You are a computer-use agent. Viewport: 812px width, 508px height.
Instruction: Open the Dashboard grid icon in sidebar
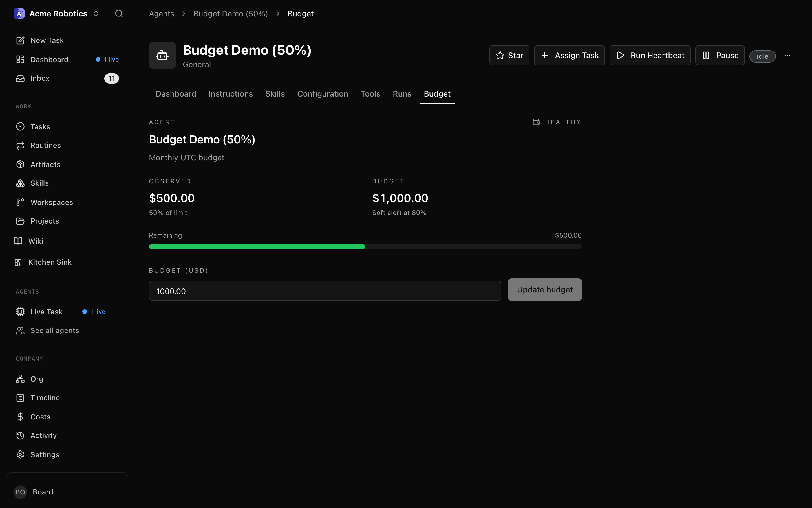20,60
